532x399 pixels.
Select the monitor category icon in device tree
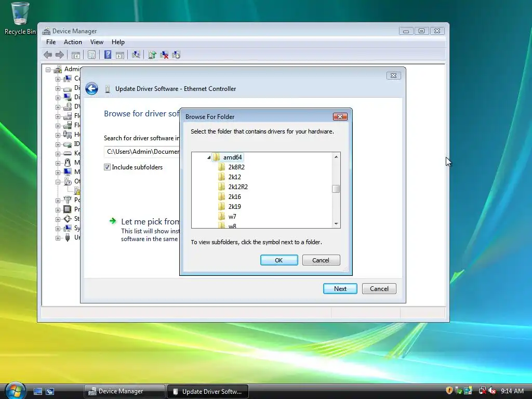pos(68,171)
